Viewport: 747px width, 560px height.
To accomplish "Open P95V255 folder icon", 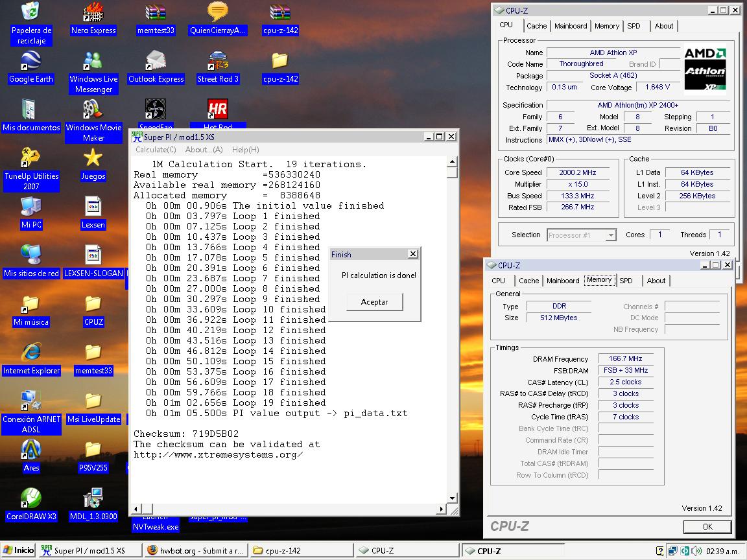I will click(x=93, y=456).
